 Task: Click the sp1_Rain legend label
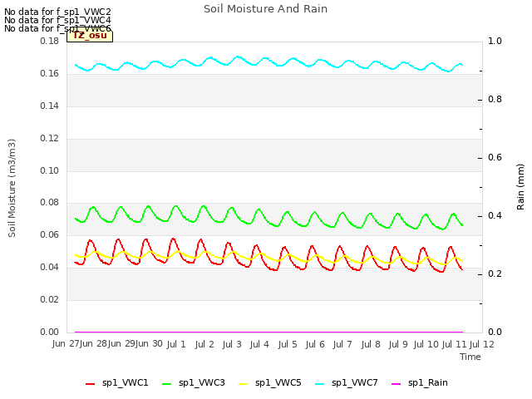click(x=428, y=382)
